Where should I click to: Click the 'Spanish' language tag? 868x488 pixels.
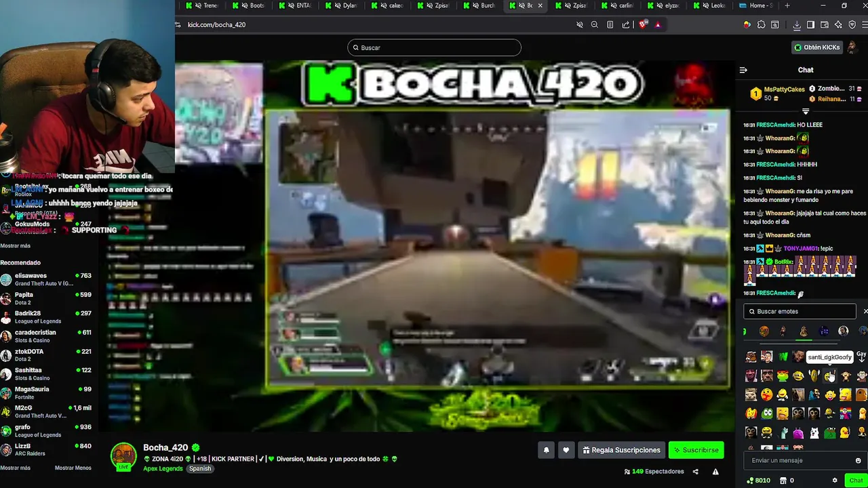(200, 468)
